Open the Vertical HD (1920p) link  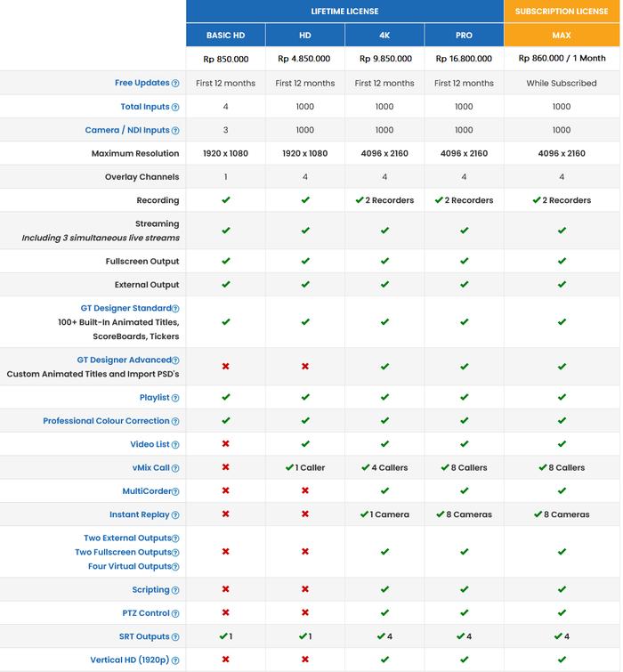129,660
